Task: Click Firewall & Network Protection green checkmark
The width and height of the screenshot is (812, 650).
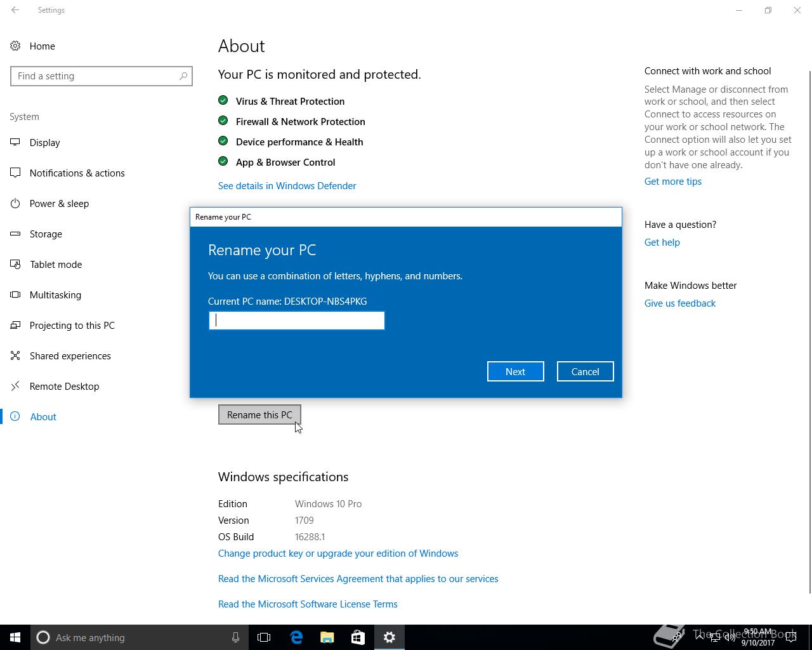Action: [223, 121]
